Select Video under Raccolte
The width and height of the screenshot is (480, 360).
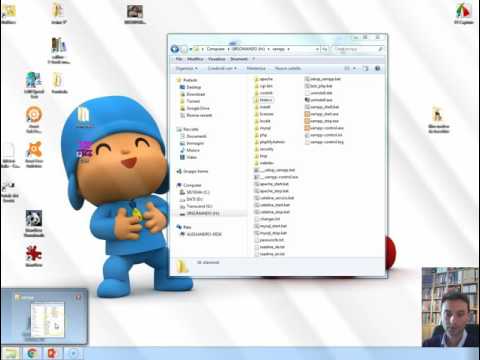click(x=189, y=157)
